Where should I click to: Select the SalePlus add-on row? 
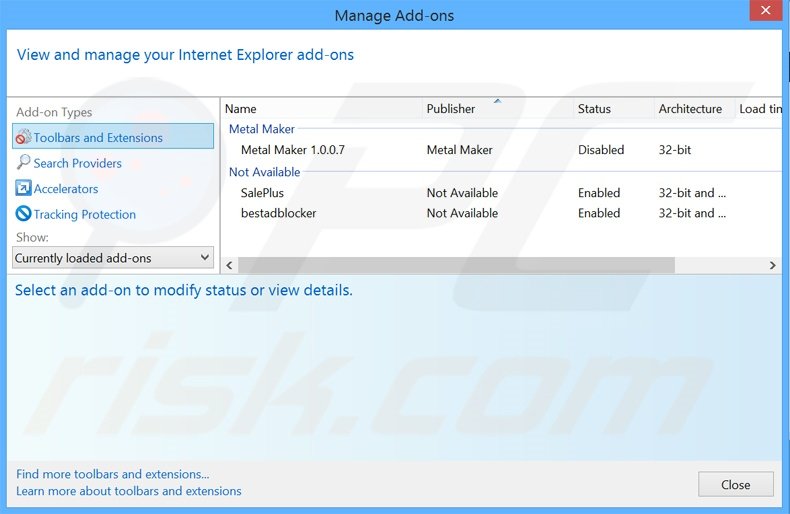(501, 193)
